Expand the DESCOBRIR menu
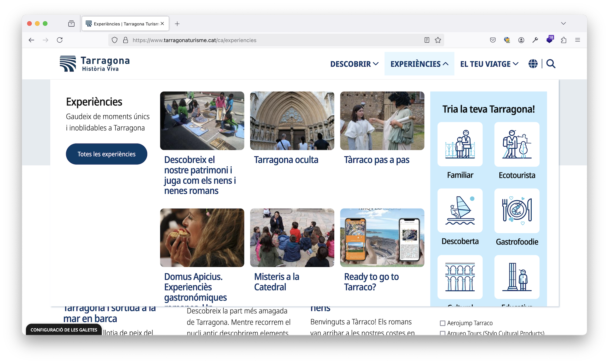 point(354,64)
